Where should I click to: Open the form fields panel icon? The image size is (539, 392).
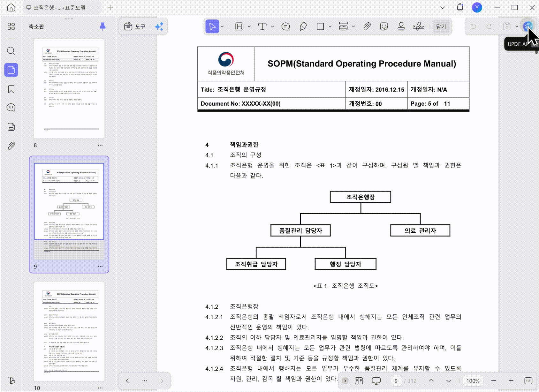coord(11,127)
